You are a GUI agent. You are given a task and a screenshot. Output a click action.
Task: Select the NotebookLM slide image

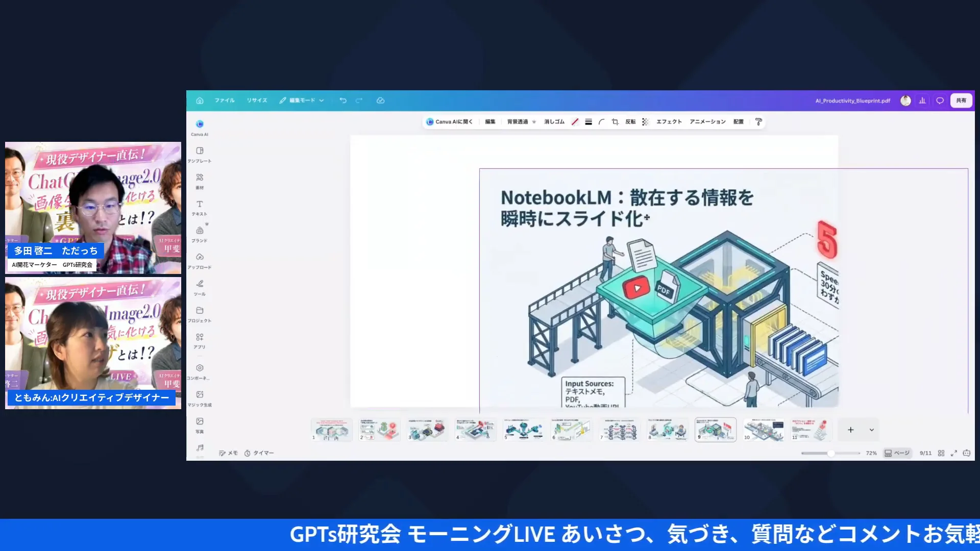click(723, 290)
